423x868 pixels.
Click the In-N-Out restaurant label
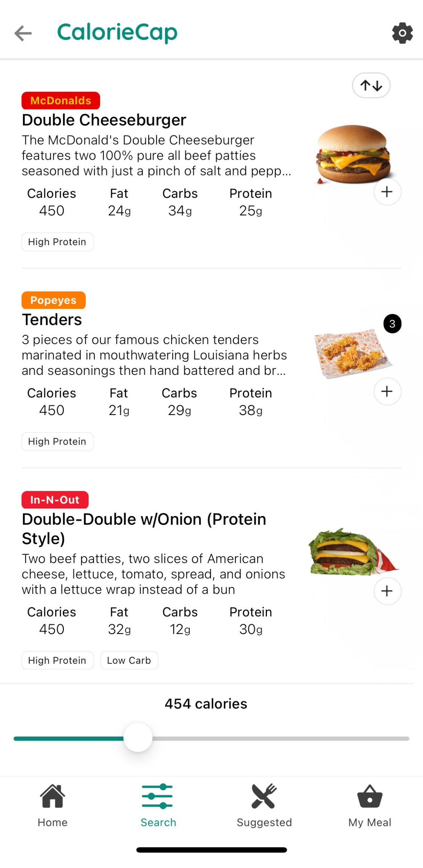(x=55, y=500)
